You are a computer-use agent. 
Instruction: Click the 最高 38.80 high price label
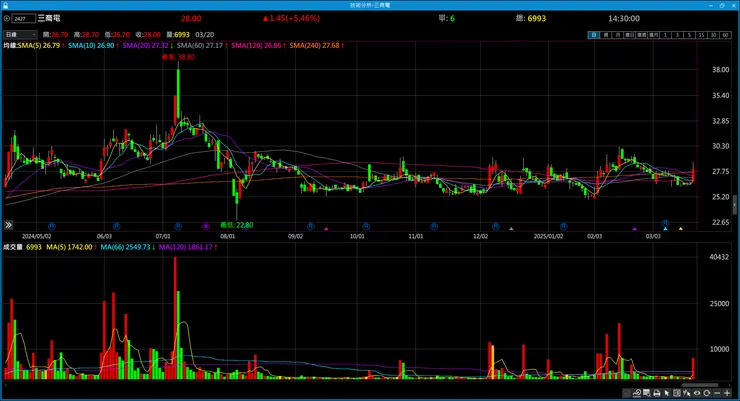(178, 57)
